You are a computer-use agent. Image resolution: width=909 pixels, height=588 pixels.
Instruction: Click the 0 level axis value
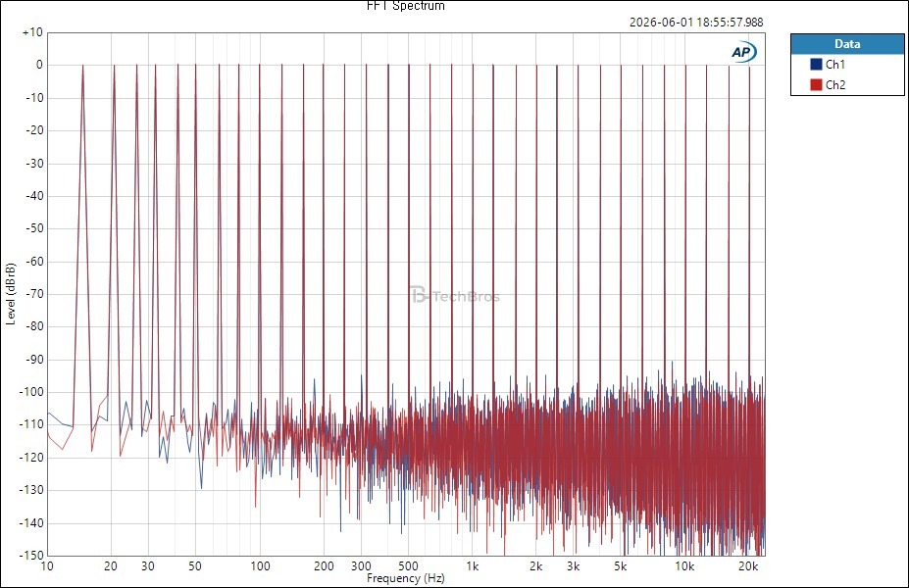pyautogui.click(x=39, y=65)
